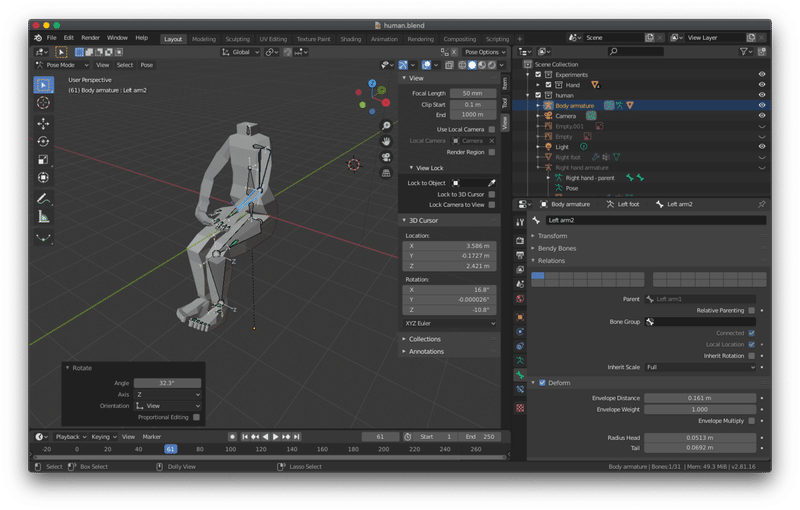Enable Lock Camera to View checkbox

coord(492,205)
